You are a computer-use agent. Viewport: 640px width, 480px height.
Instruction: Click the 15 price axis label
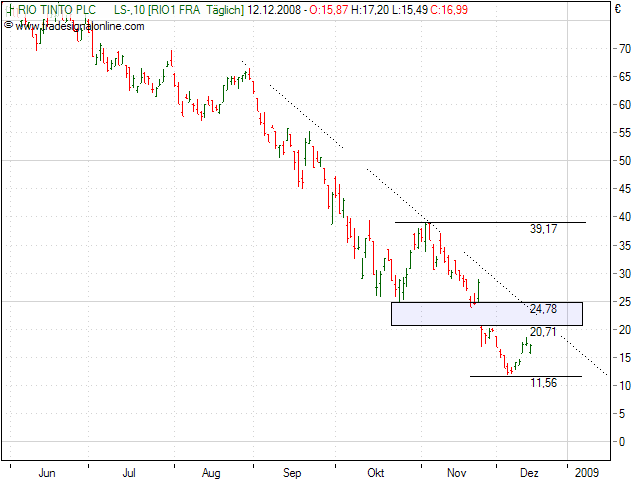(625, 358)
